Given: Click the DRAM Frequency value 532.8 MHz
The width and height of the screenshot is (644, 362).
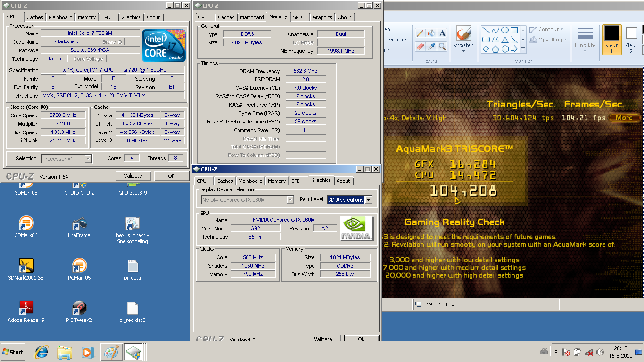Looking at the screenshot, I should tap(305, 71).
